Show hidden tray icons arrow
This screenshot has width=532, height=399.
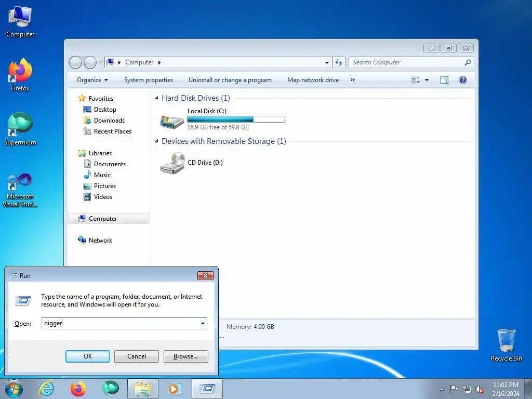442,389
